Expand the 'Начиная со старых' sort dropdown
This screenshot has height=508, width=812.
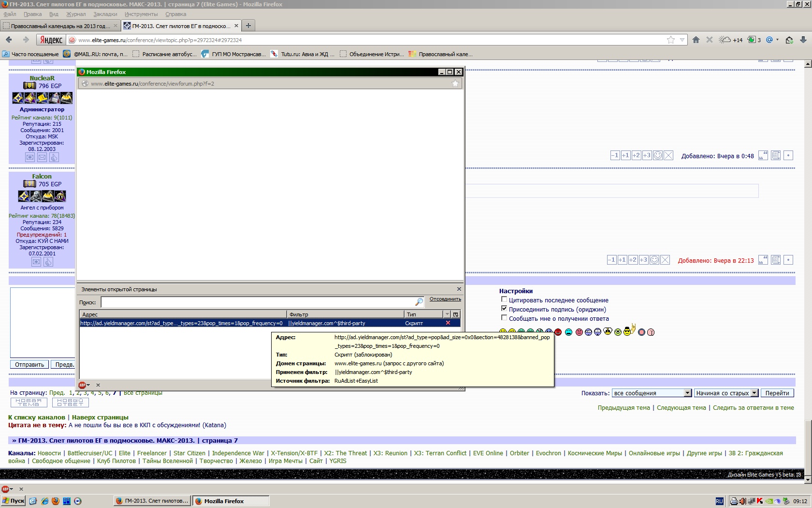point(754,393)
